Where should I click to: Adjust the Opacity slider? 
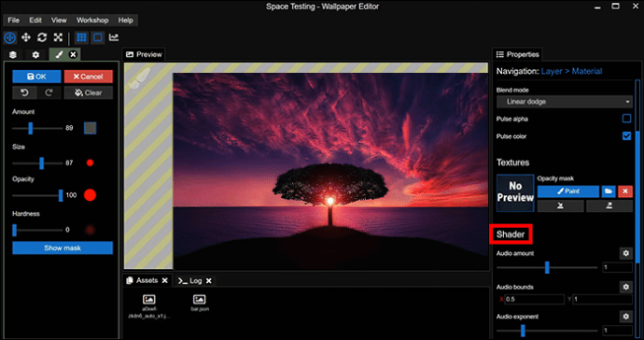(37, 195)
